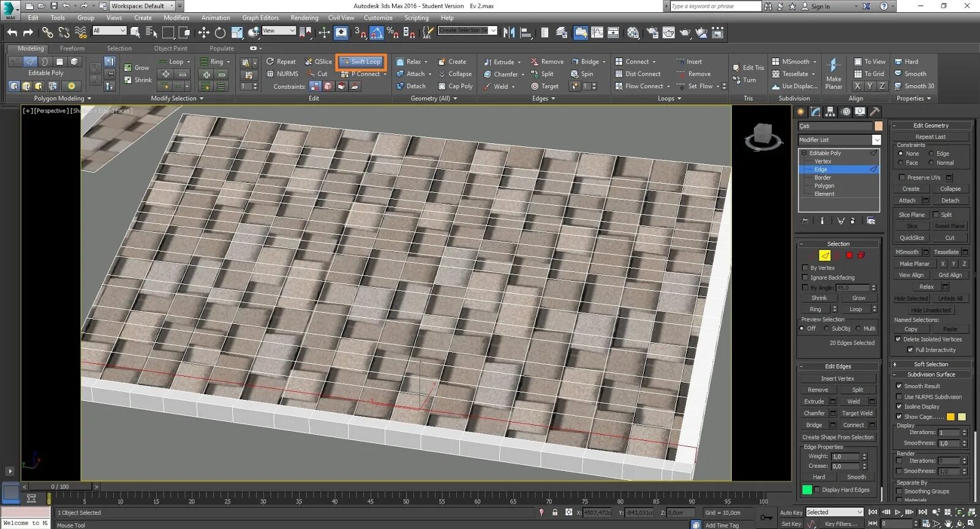Click the object color swatch beside name

(878, 126)
